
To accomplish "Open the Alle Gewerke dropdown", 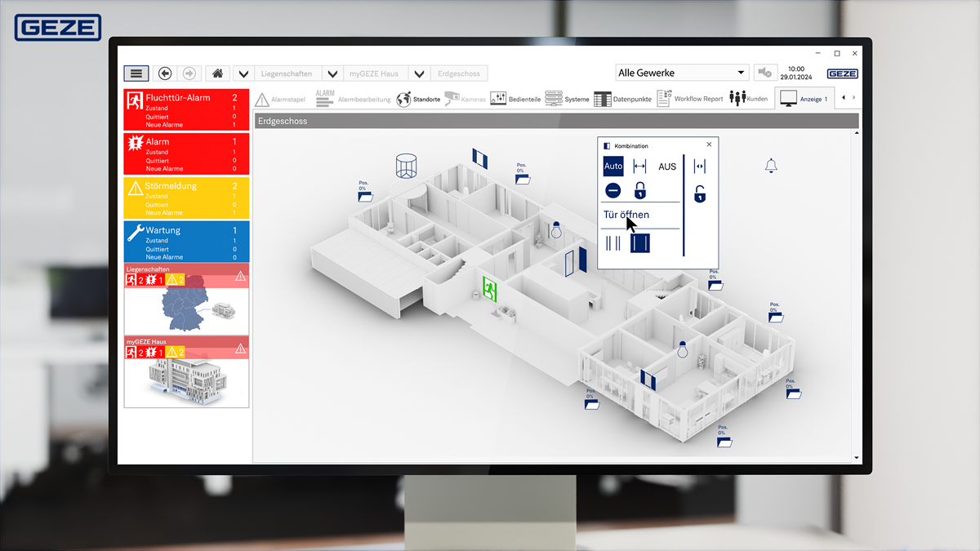I will pyautogui.click(x=682, y=73).
